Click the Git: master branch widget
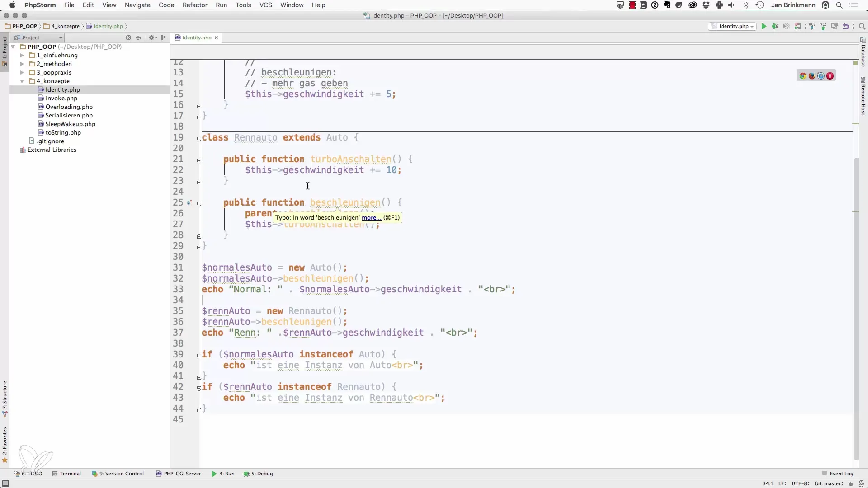 [x=829, y=483]
